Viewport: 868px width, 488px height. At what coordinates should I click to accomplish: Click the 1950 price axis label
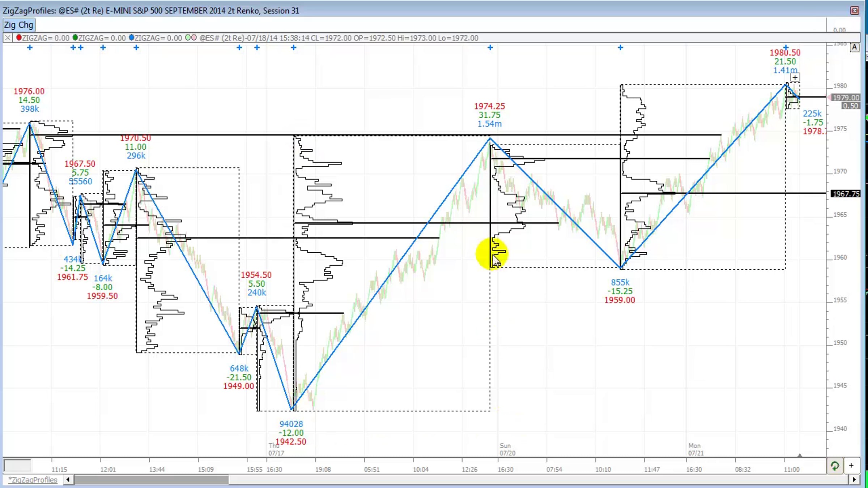pyautogui.click(x=840, y=343)
